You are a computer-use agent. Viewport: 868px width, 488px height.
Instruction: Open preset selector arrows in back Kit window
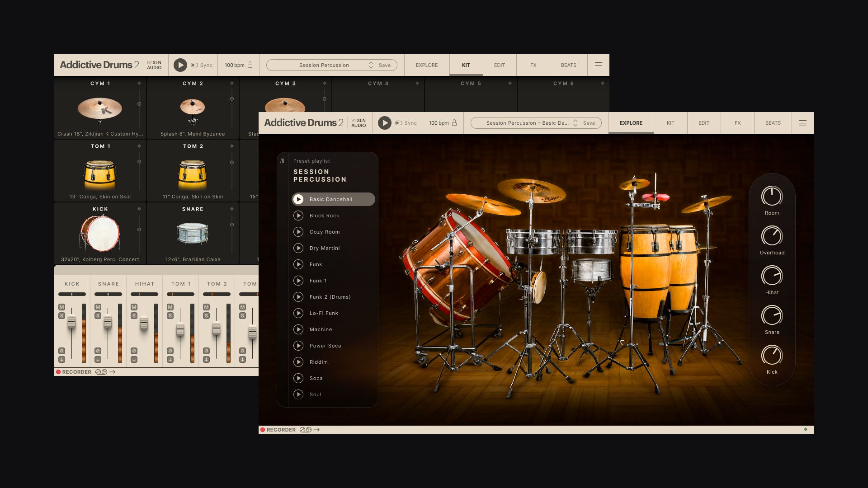tap(371, 65)
